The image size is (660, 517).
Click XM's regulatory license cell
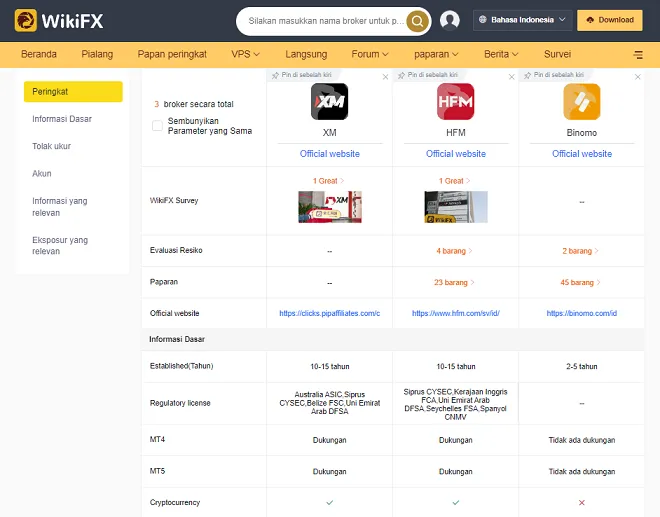(x=330, y=403)
